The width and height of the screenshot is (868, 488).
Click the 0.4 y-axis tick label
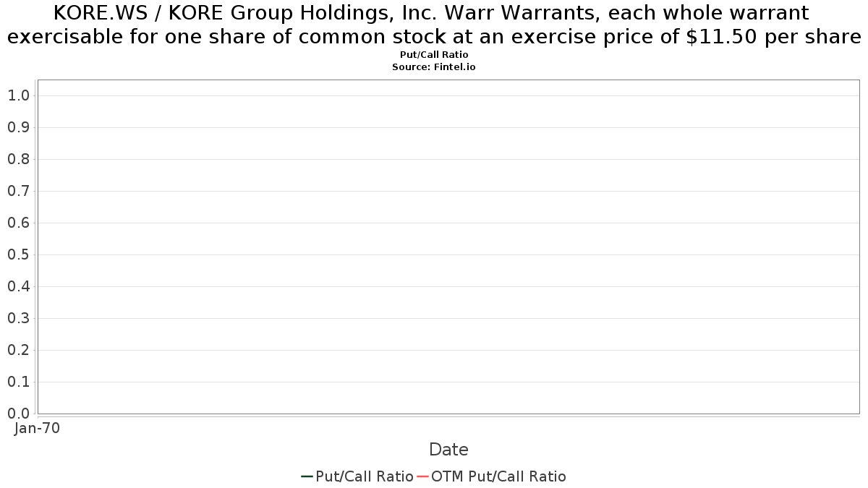pyautogui.click(x=18, y=286)
